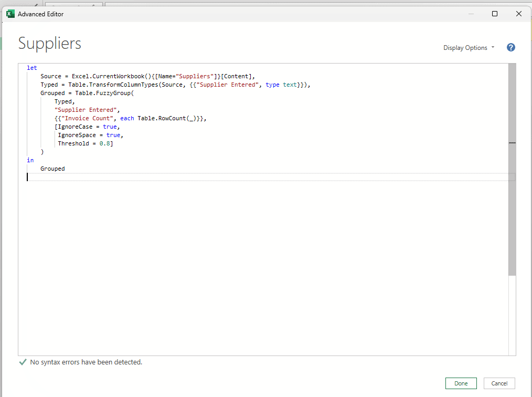Close the Advanced Editor window

(x=518, y=14)
